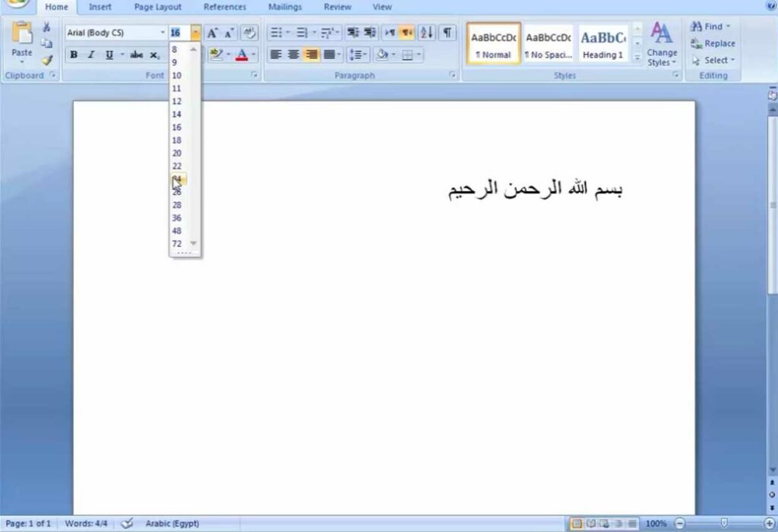Image resolution: width=778 pixels, height=532 pixels.
Task: Click the proofing check icon in status bar
Action: coord(127,523)
